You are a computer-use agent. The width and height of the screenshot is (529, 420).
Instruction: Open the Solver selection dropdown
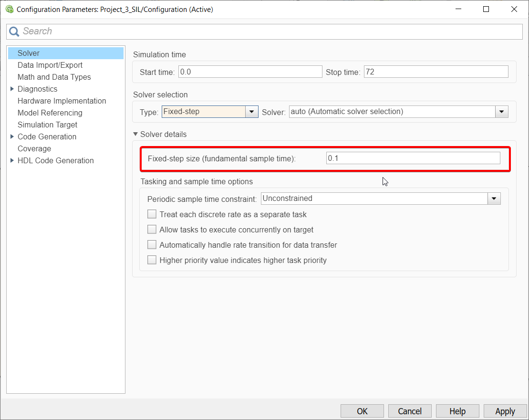(501, 112)
